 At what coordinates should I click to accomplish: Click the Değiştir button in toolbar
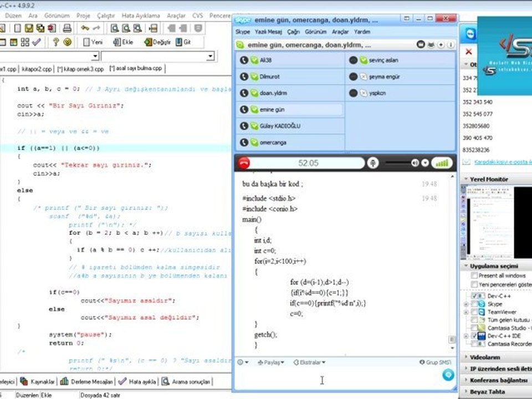tap(157, 42)
